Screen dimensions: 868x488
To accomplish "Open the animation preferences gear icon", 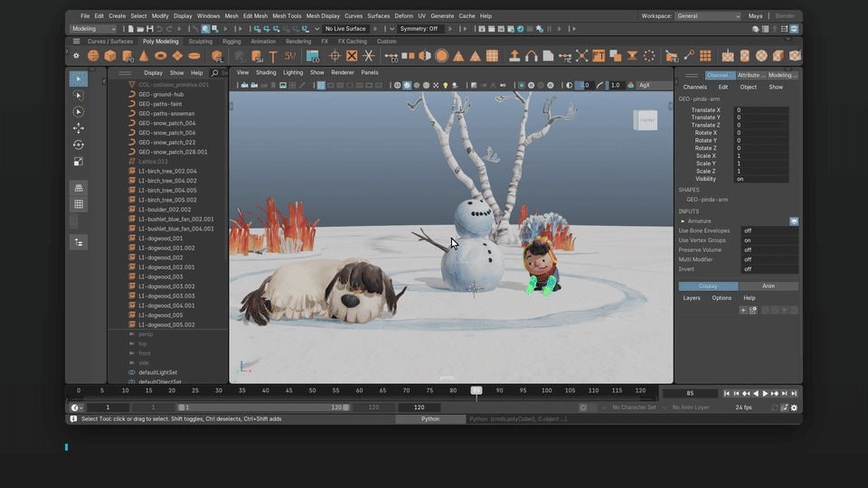I will tap(794, 408).
